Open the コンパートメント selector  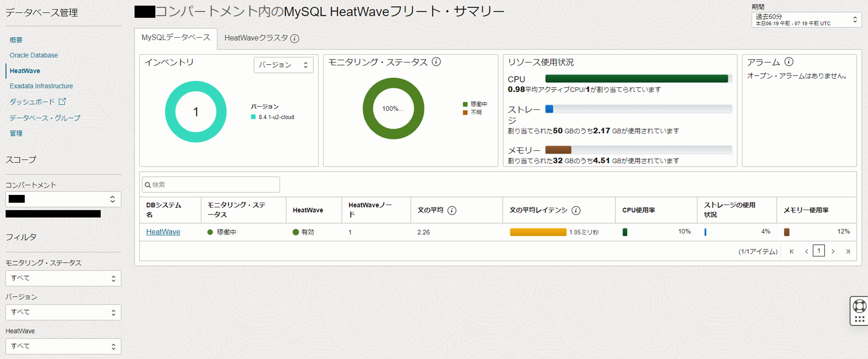pos(63,199)
